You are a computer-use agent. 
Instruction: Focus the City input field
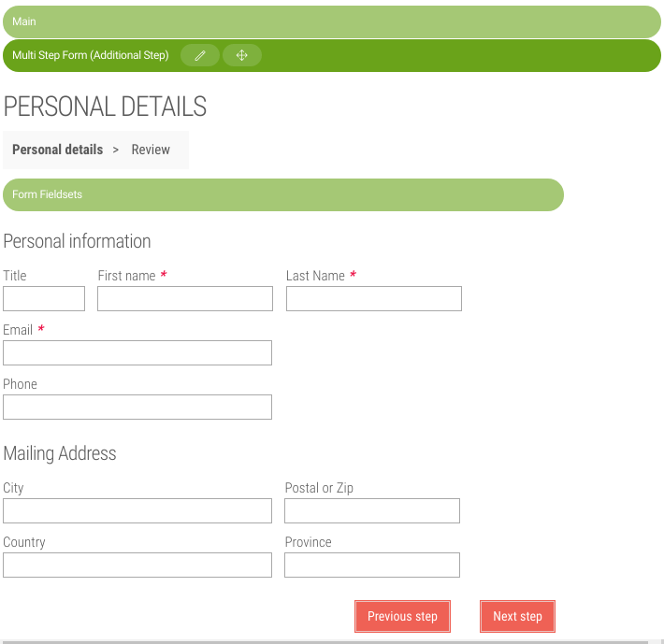coord(137,510)
